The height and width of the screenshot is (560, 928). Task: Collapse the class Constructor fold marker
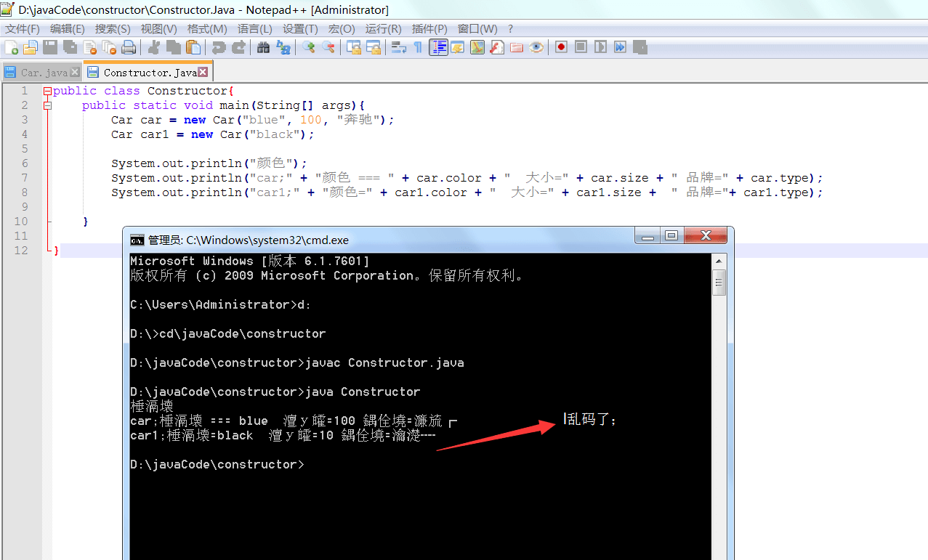(47, 92)
